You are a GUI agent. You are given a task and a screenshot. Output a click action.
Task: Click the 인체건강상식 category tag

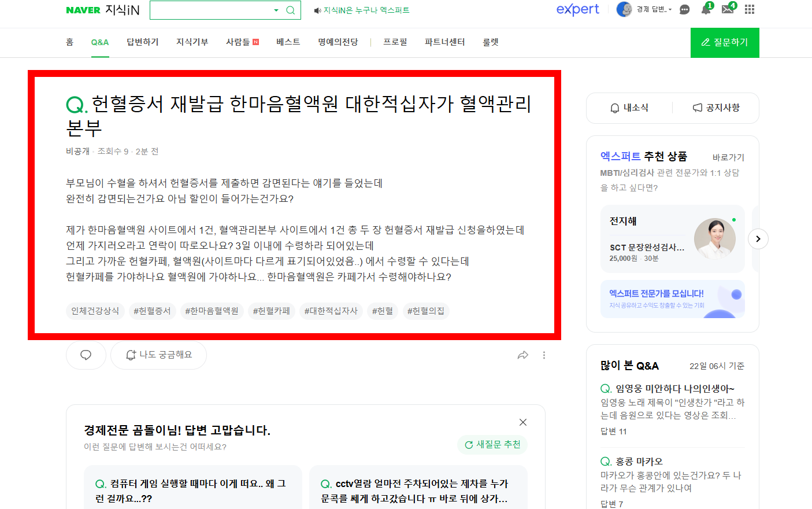[95, 311]
